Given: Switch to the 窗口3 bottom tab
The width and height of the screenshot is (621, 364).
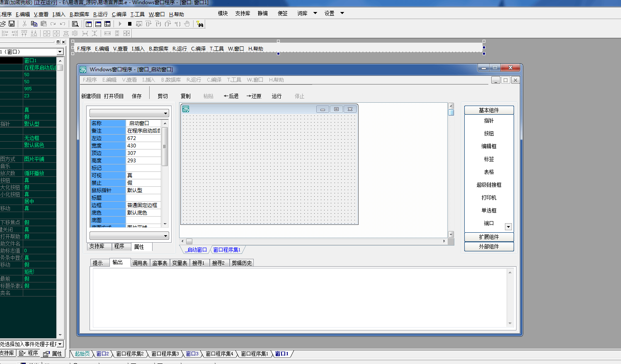Looking at the screenshot, I should tap(192, 354).
